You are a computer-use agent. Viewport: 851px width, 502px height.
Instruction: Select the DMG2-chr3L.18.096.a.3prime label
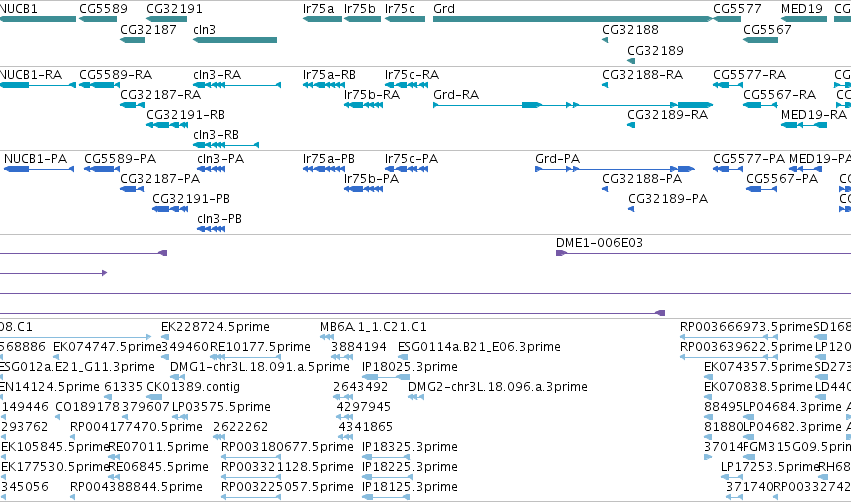pos(498,387)
